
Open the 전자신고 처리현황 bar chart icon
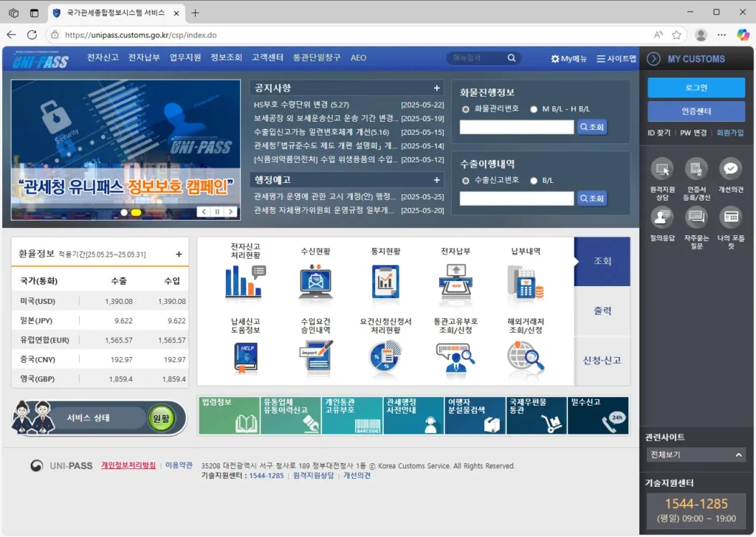pos(245,281)
